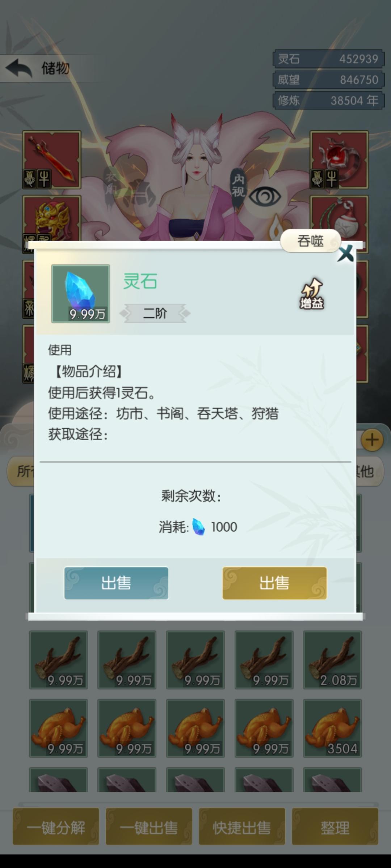Image resolution: width=391 pixels, height=868 pixels.
Task: Tap the 一键出售 bottom button
Action: click(149, 826)
